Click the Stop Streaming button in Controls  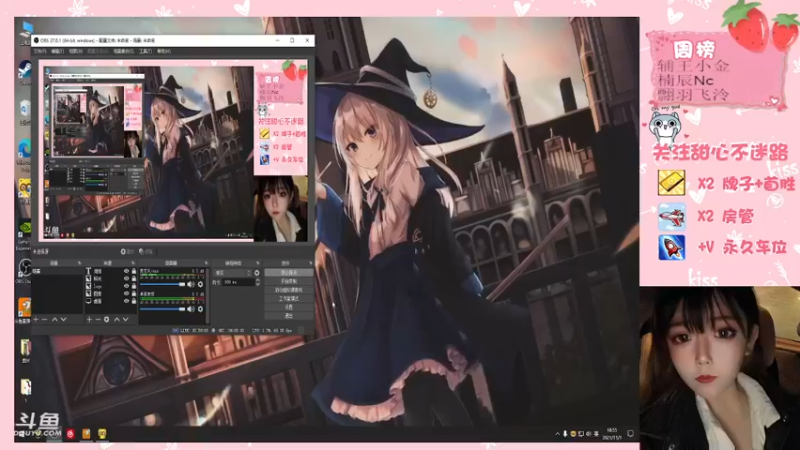point(289,272)
